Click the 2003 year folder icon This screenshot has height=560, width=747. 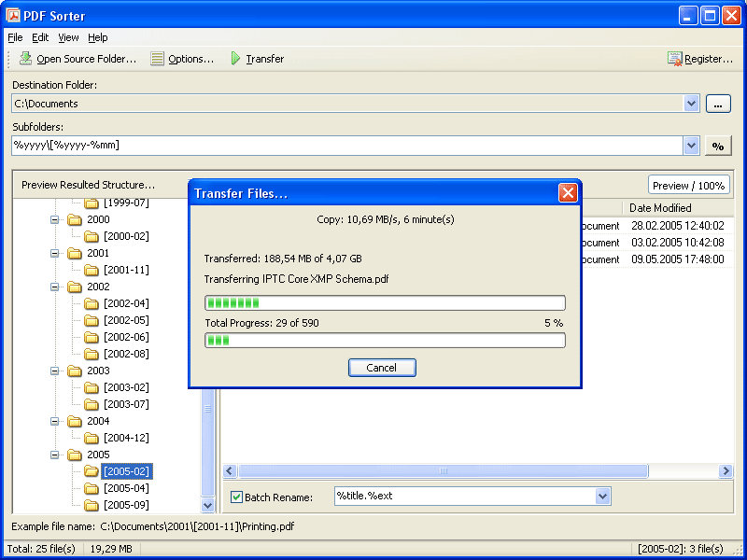pos(75,371)
